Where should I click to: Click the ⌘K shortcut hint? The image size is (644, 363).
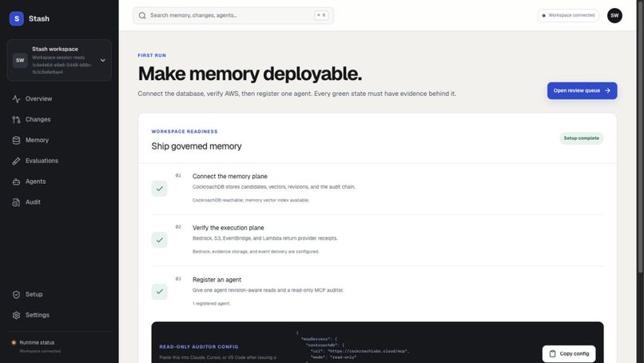click(321, 15)
